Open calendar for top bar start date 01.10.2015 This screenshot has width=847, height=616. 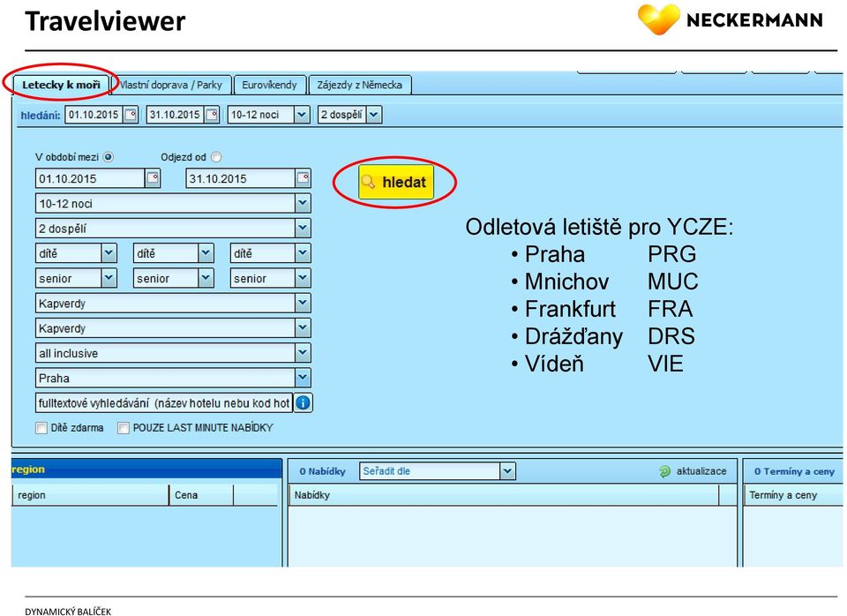(x=131, y=115)
